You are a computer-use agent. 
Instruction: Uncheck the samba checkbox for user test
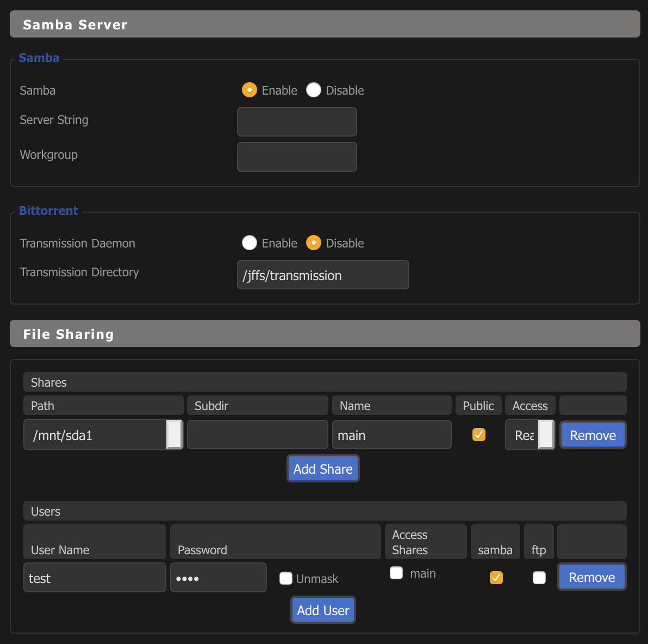[496, 578]
